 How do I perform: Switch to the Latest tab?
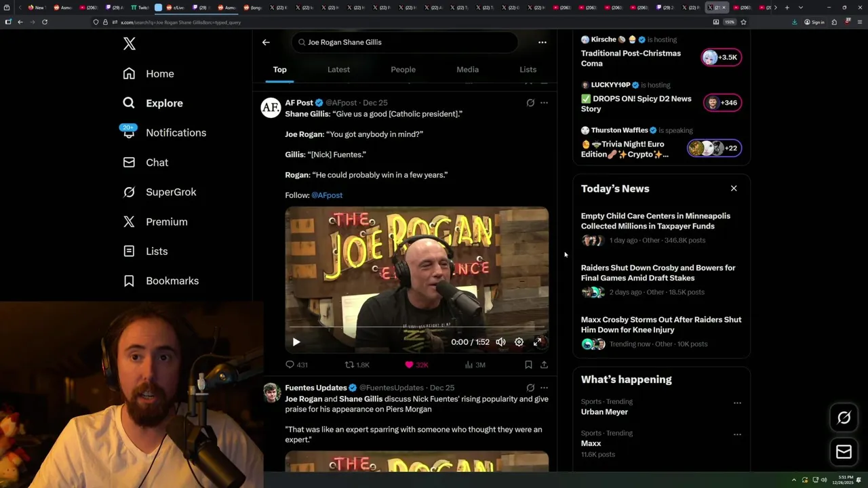tap(338, 70)
